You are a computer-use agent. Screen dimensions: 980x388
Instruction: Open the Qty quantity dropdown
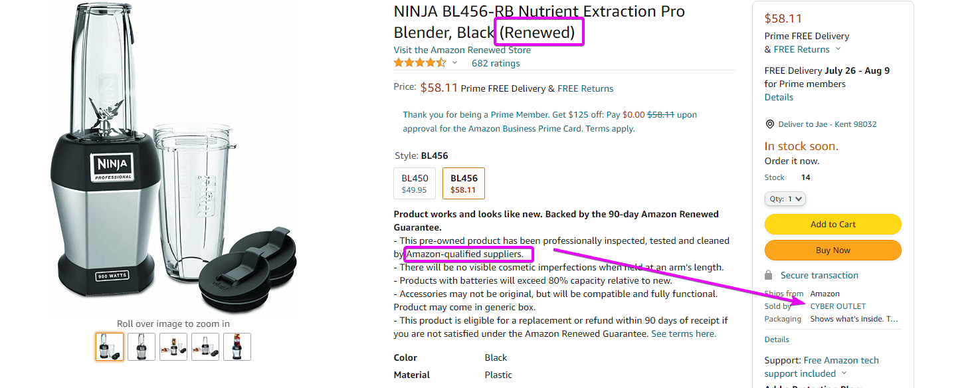(785, 198)
